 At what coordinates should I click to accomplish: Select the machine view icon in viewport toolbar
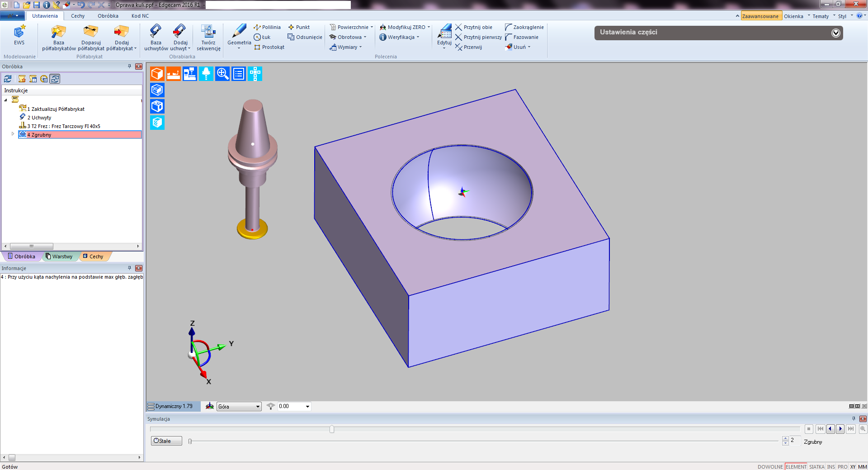(190, 74)
